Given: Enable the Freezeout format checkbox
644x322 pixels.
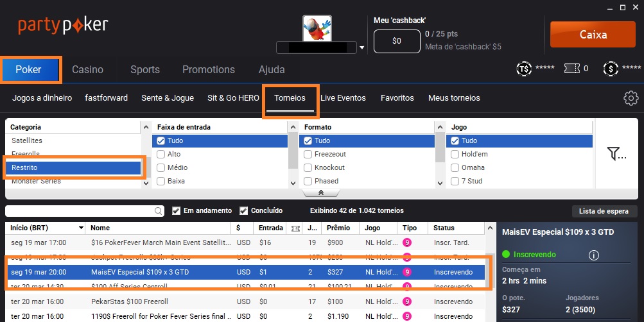Looking at the screenshot, I should pyautogui.click(x=308, y=154).
